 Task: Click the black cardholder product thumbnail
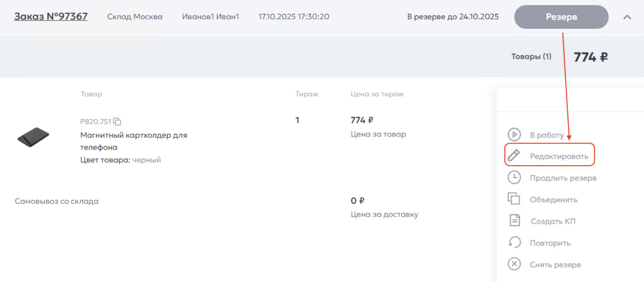click(33, 135)
